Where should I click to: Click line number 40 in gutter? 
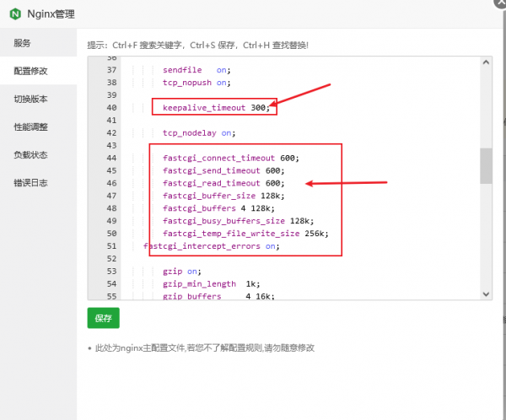coord(111,107)
